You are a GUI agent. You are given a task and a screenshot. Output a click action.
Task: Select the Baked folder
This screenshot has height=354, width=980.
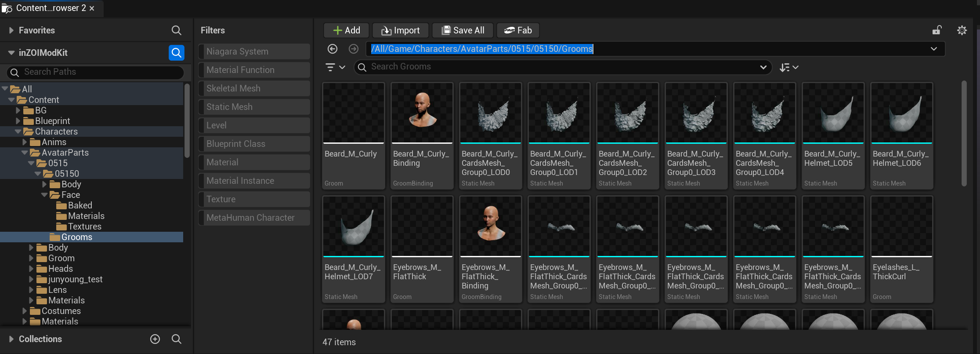92,205
